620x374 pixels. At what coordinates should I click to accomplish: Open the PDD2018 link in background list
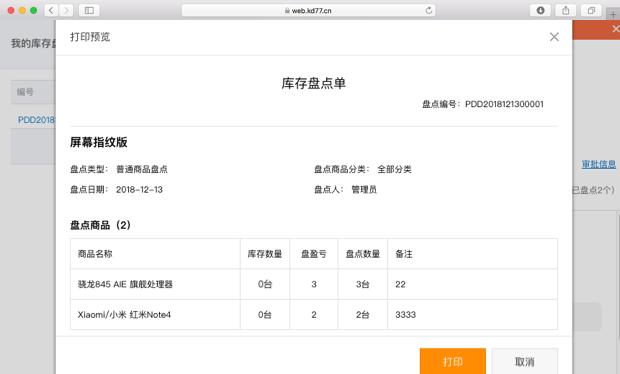coord(36,120)
